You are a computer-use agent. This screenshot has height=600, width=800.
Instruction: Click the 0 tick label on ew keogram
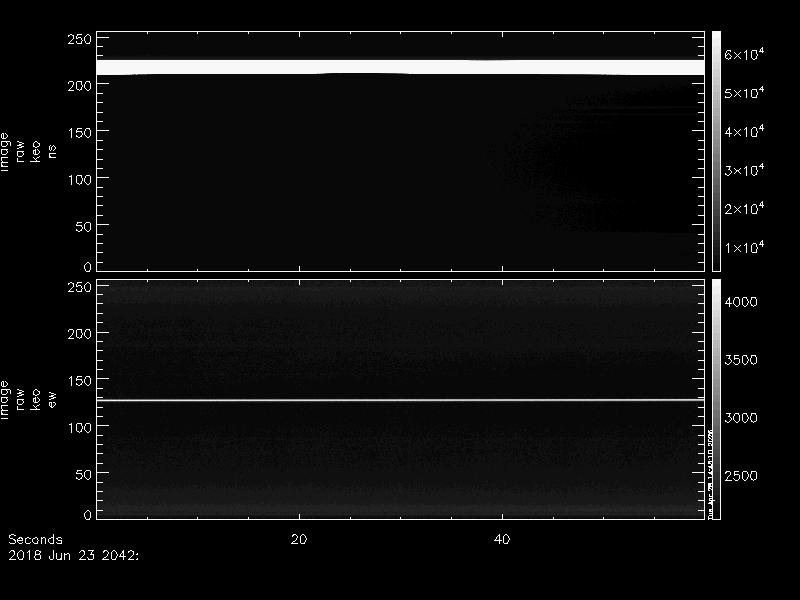coord(88,514)
